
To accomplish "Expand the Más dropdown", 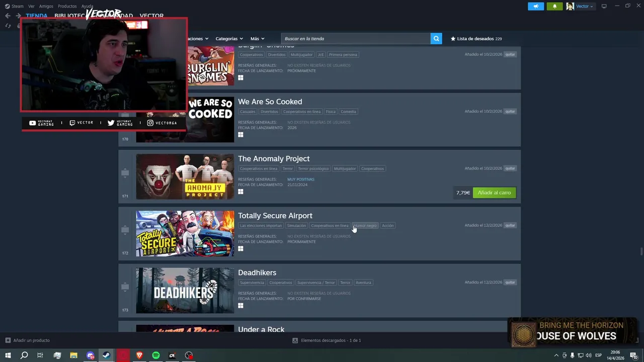I will (257, 39).
